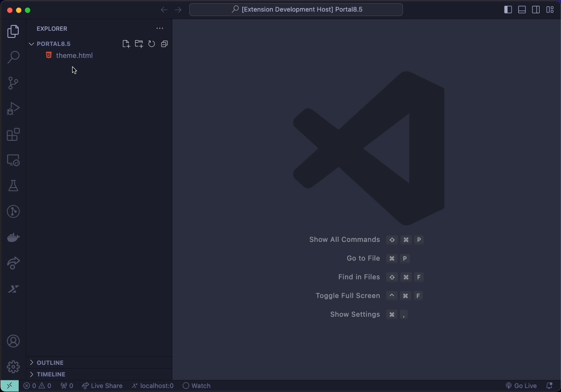Screen dimensions: 561x392
Task: Open the Run and Debug view
Action: point(13,108)
